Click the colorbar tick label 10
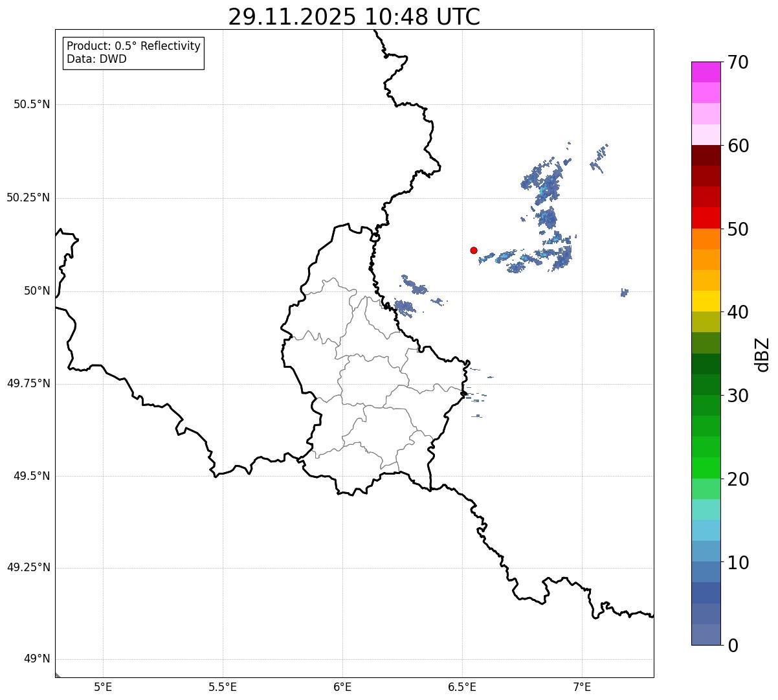 pos(738,562)
